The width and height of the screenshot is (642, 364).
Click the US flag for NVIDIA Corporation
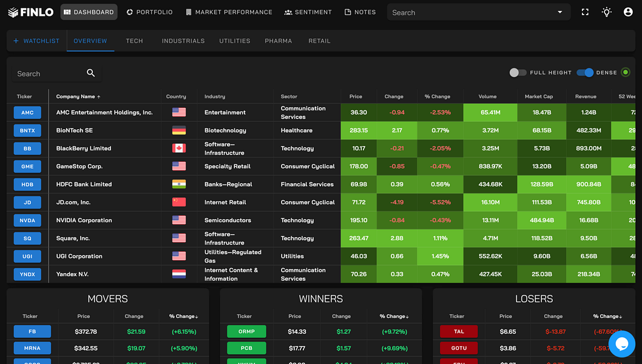point(179,220)
